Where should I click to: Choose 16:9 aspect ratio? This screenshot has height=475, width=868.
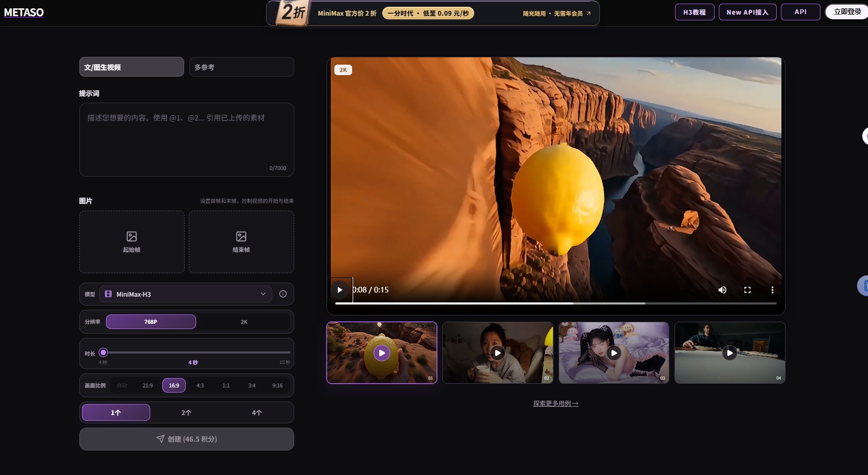tap(174, 386)
